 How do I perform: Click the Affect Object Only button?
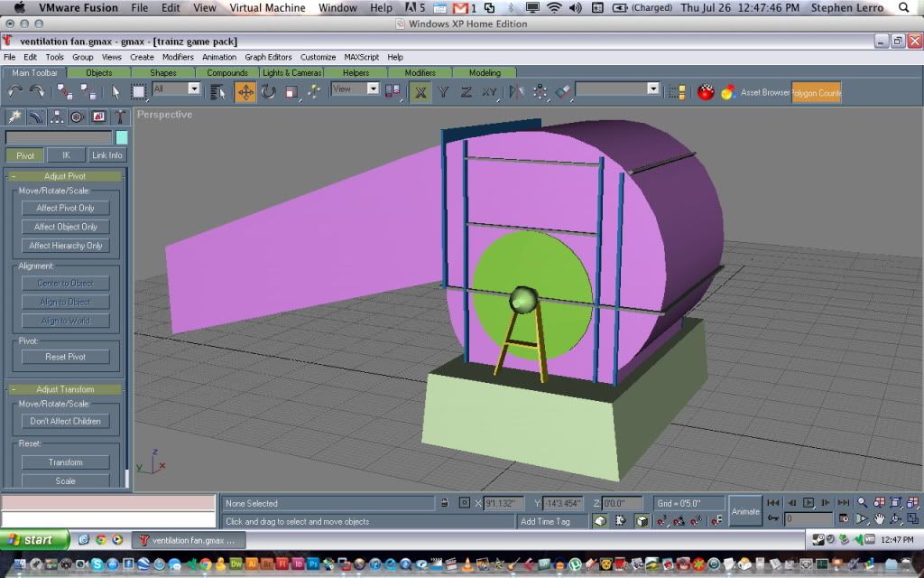(65, 227)
